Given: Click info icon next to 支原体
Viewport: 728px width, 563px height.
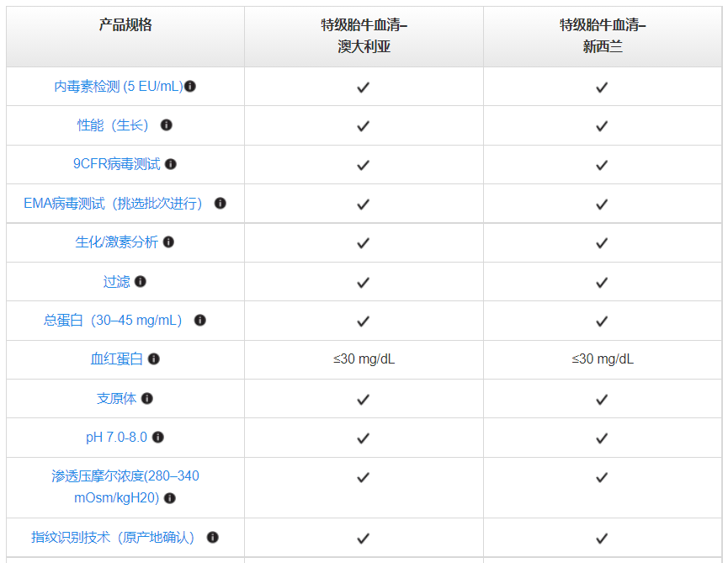Looking at the screenshot, I should (147, 399).
